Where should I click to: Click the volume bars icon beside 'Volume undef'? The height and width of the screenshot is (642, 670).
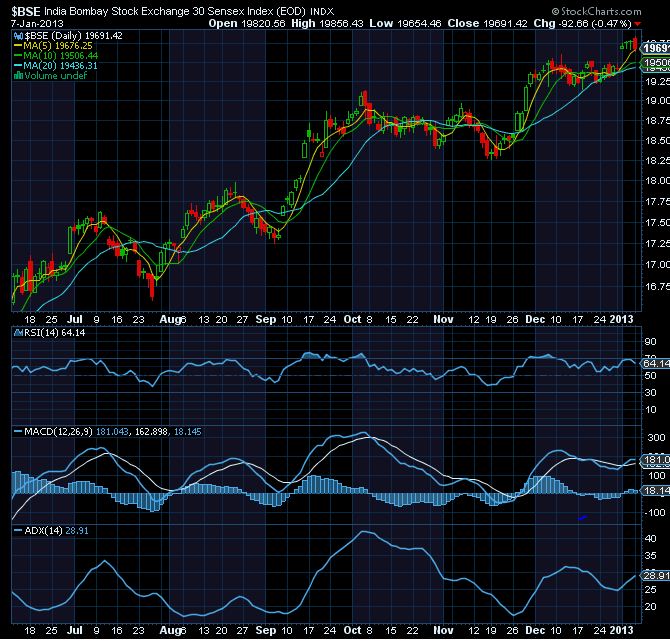point(18,76)
